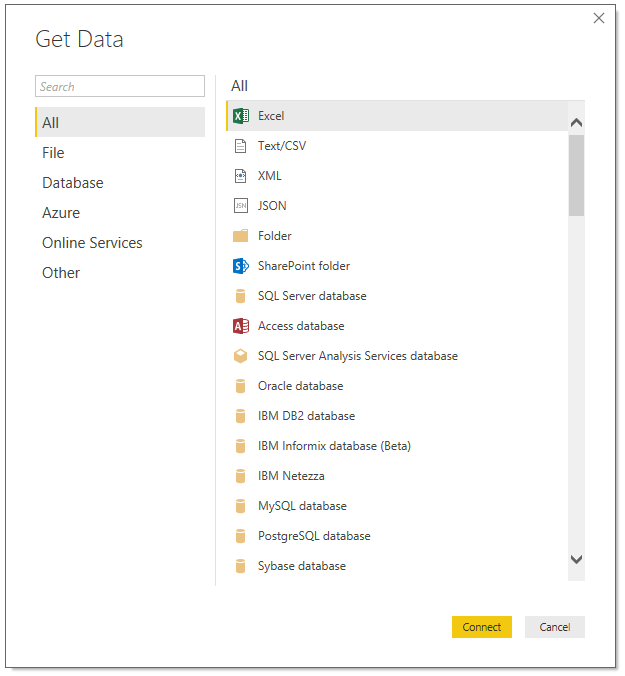Pick the JSON file icon
This screenshot has height=676, width=625.
point(241,206)
